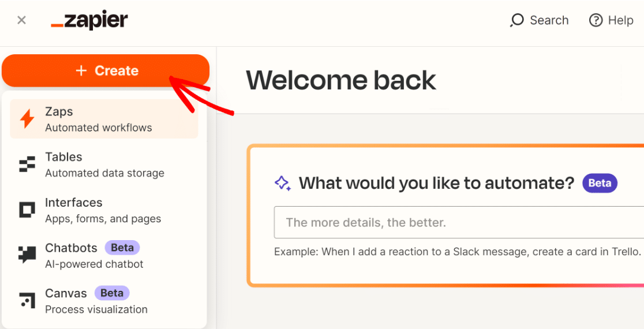The width and height of the screenshot is (644, 329).
Task: Click the purple Beta badge by automate heading
Action: pos(600,183)
